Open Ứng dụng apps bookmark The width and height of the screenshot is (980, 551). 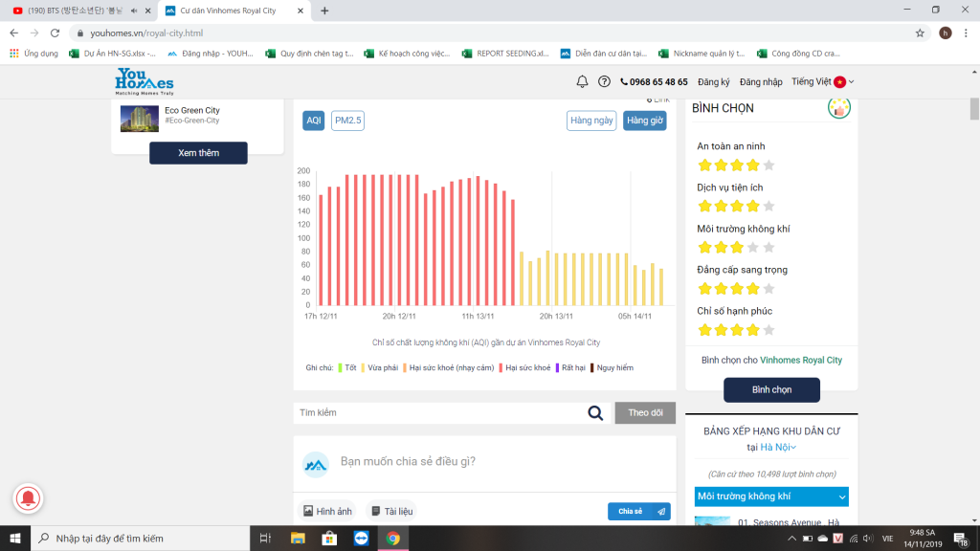34,54
